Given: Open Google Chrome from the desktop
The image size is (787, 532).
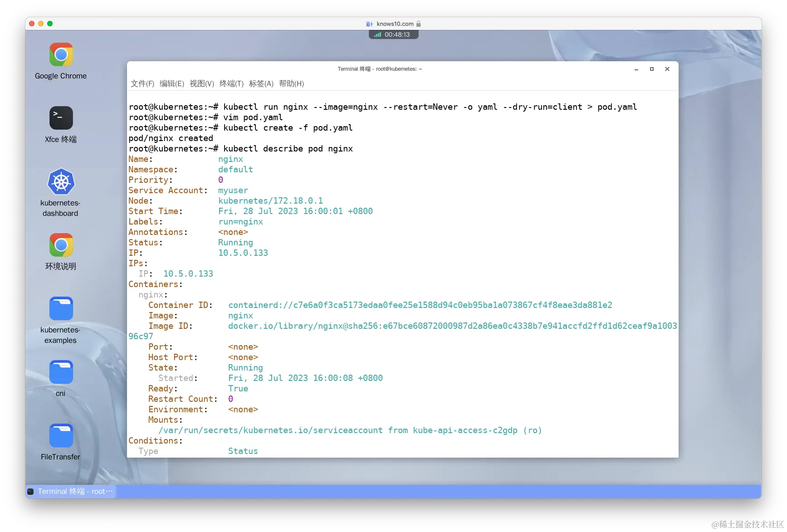Looking at the screenshot, I should (x=60, y=54).
